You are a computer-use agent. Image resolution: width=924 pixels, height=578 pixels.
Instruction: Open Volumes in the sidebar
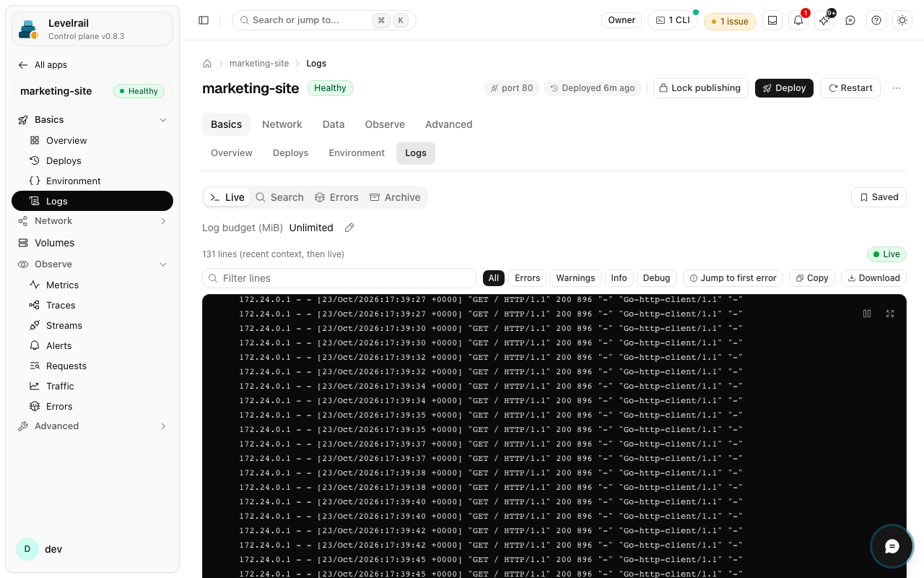92,243
